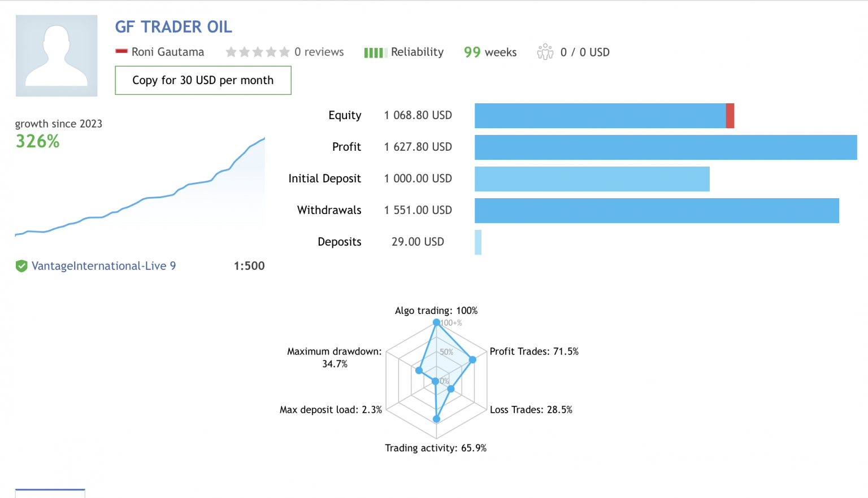
Task: Click the Withdrawals blue bar
Action: 657,211
